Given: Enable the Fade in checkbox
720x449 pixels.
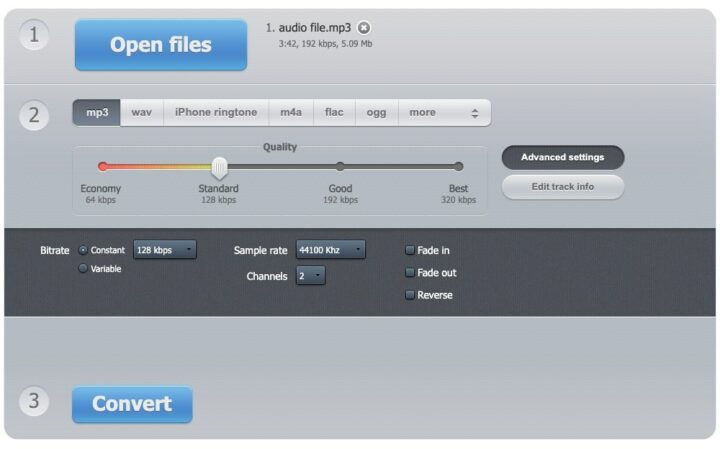Looking at the screenshot, I should (410, 250).
